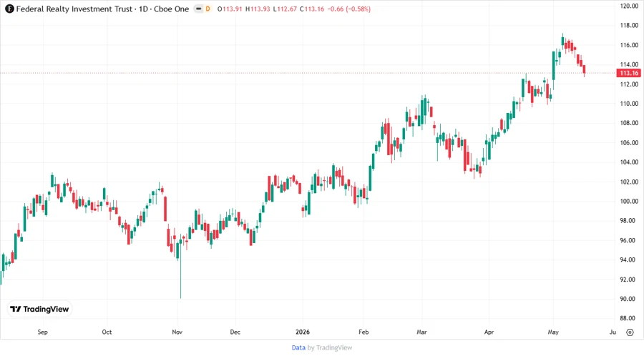Click the market status pill icon

(198, 9)
